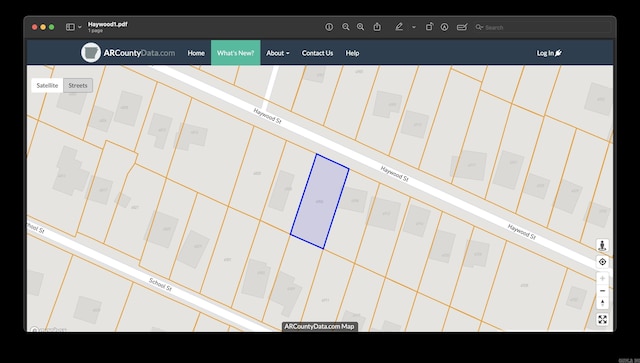
Task: Open the Share button in toolbar
Action: point(377,27)
